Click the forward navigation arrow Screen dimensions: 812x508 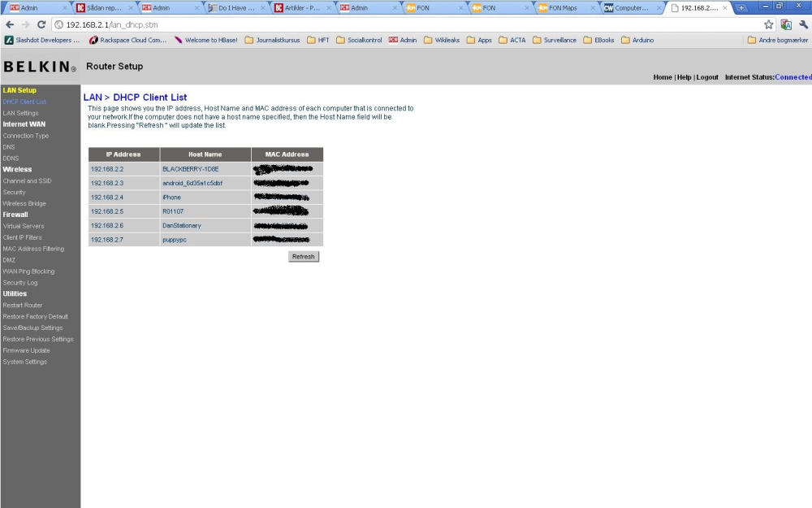click(25, 24)
